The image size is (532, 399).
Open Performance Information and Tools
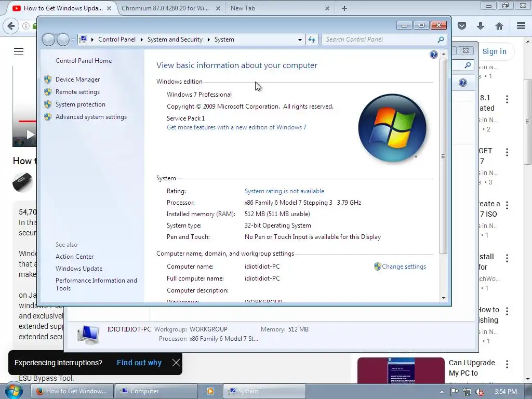(x=96, y=284)
